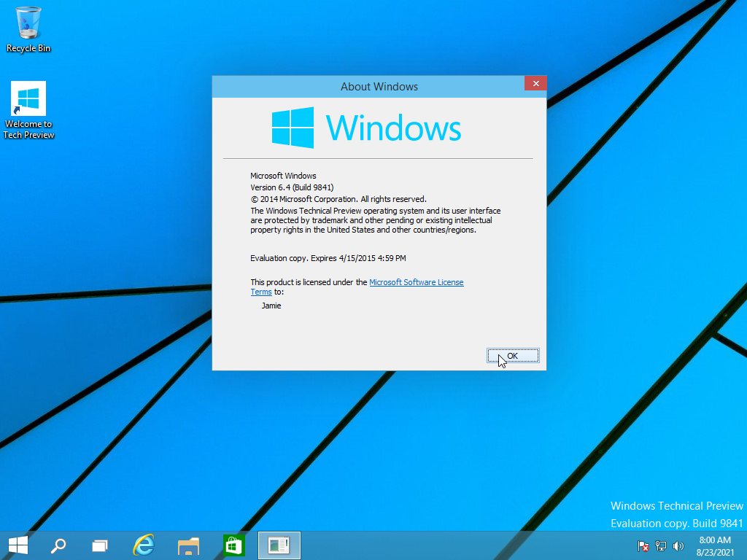This screenshot has width=747, height=560.
Task: Show the clock 8:00 AM calendar
Action: (x=715, y=546)
